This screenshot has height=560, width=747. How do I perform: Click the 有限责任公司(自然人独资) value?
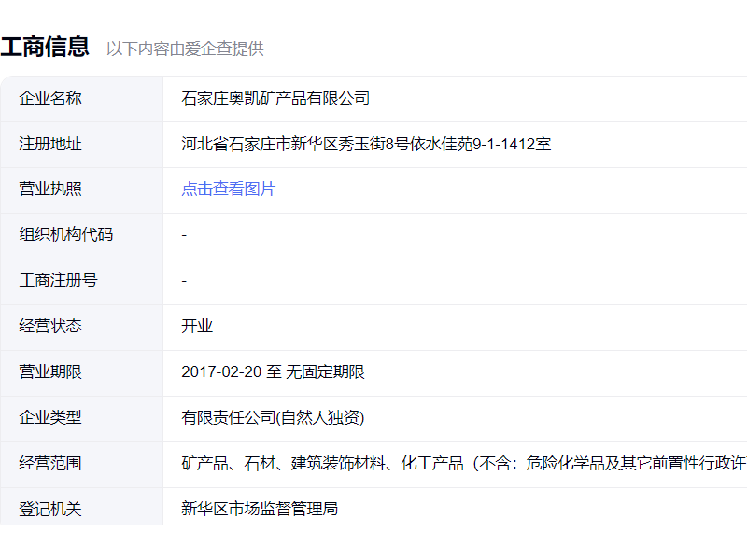pyautogui.click(x=273, y=417)
